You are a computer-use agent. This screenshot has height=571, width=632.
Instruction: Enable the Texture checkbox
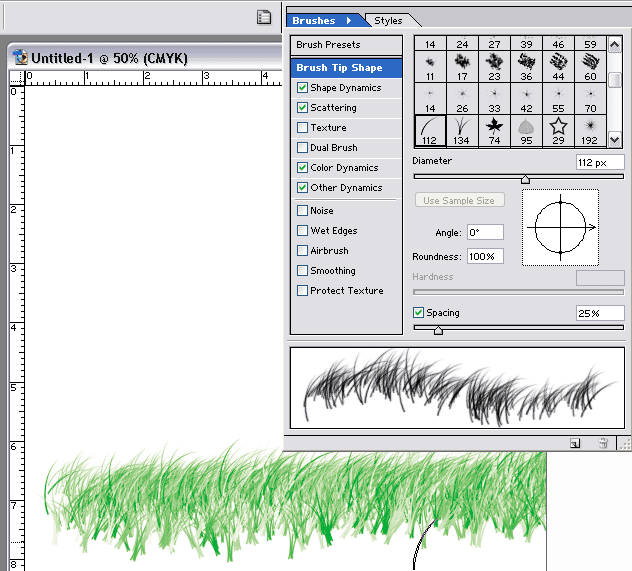coord(302,127)
